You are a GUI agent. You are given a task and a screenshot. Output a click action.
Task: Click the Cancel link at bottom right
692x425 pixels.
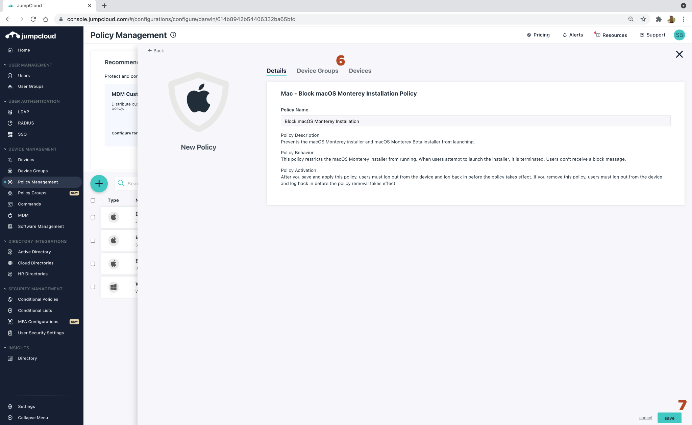point(645,417)
